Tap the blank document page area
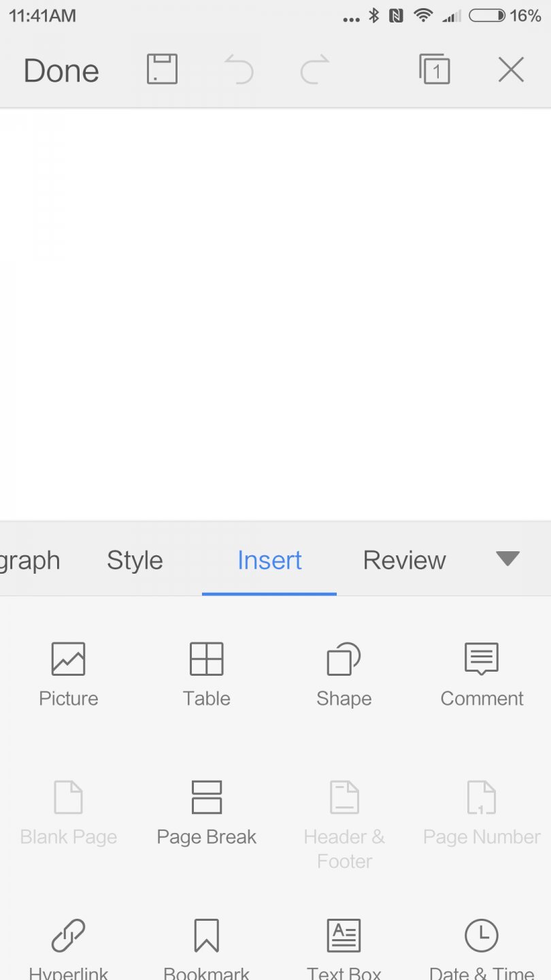 (275, 313)
